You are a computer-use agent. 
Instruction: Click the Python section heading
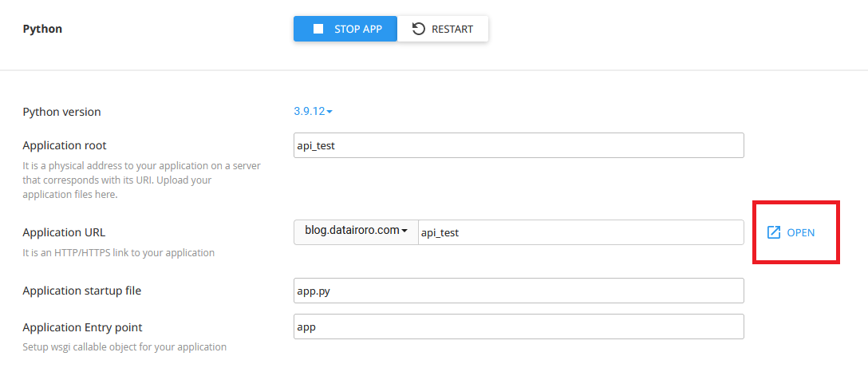(42, 30)
